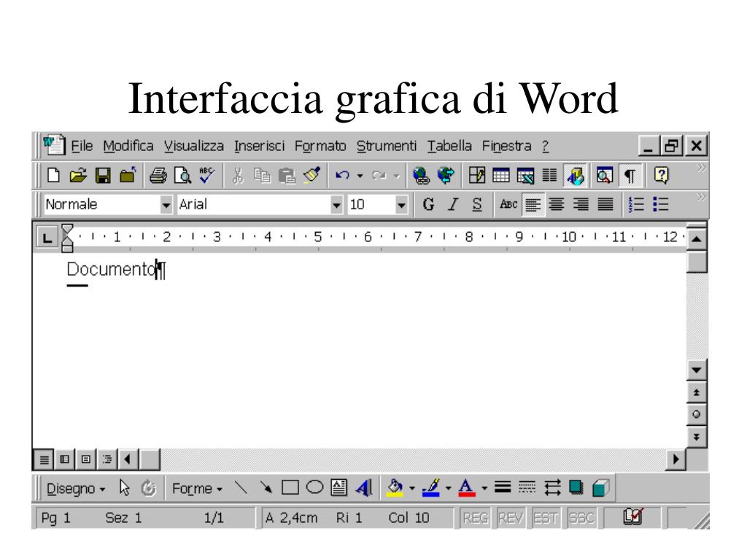The height and width of the screenshot is (560, 747).
Task: Toggle the show paragraph marks button
Action: tap(630, 176)
